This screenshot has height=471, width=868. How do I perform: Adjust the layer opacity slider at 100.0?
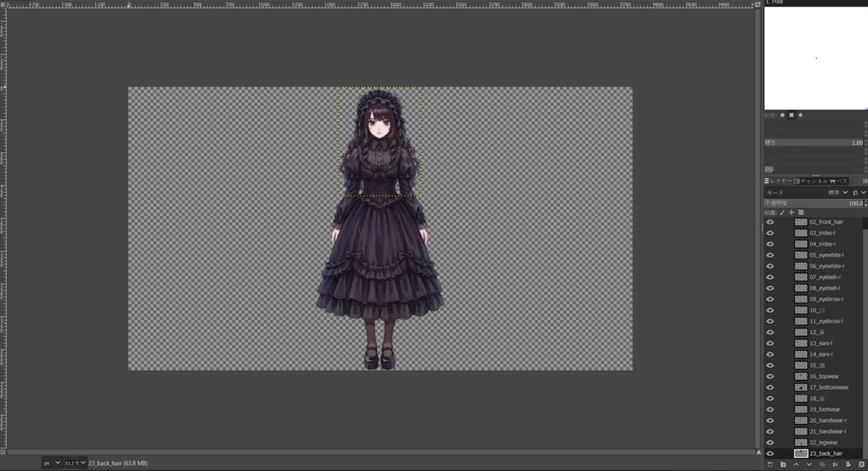[x=814, y=203]
